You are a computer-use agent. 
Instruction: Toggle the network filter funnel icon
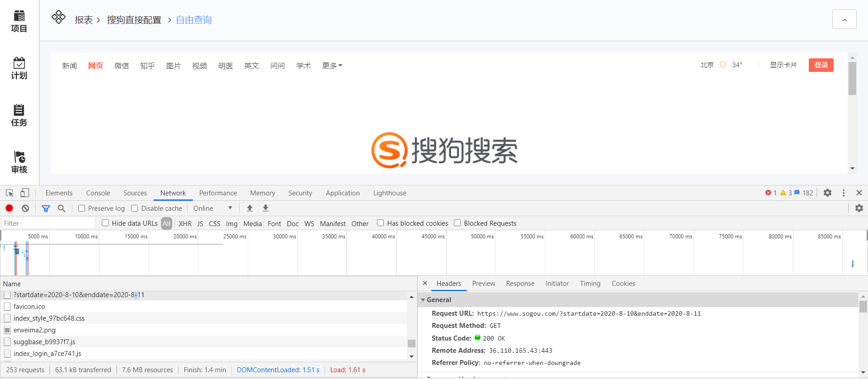(x=46, y=208)
